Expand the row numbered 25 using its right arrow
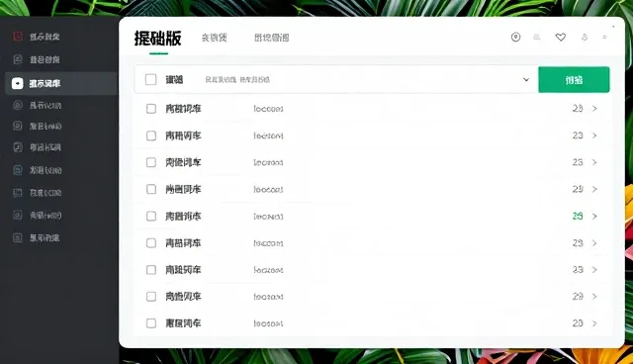Viewport: 633px width, 364px height. tap(594, 162)
